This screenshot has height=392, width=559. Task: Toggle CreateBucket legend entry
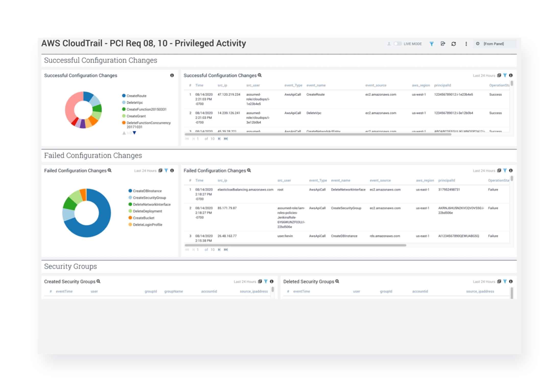click(x=141, y=218)
